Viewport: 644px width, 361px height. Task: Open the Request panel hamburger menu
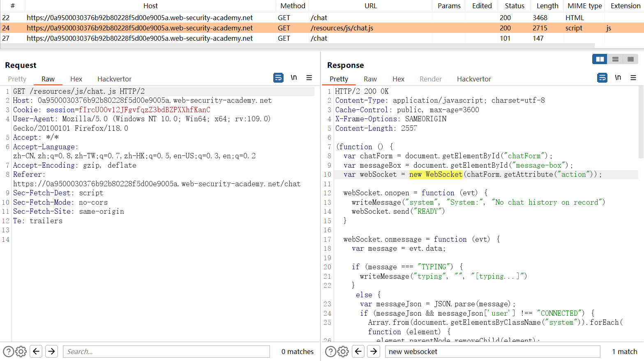pyautogui.click(x=309, y=78)
